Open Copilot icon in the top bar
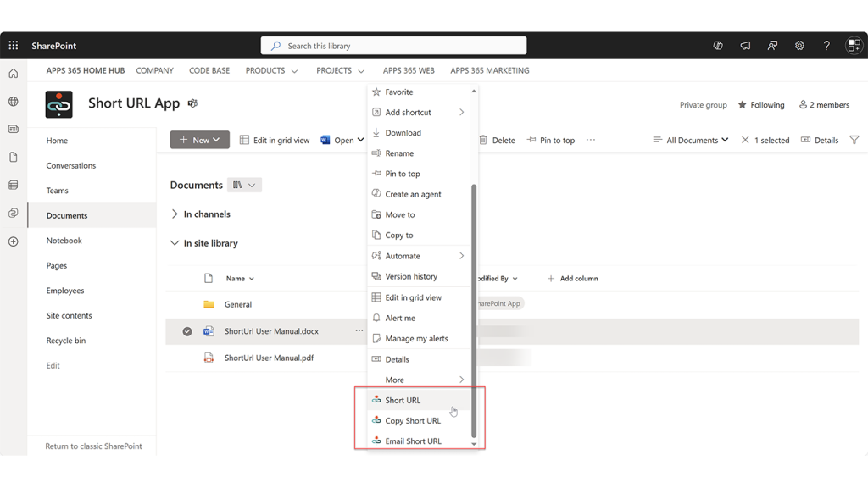This screenshot has height=488, width=868. 718,46
